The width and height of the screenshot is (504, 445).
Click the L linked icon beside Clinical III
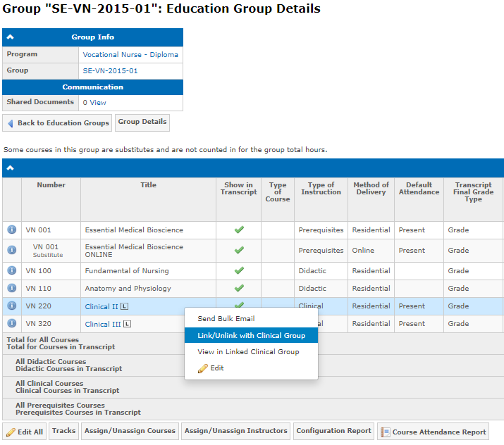pyautogui.click(x=128, y=324)
